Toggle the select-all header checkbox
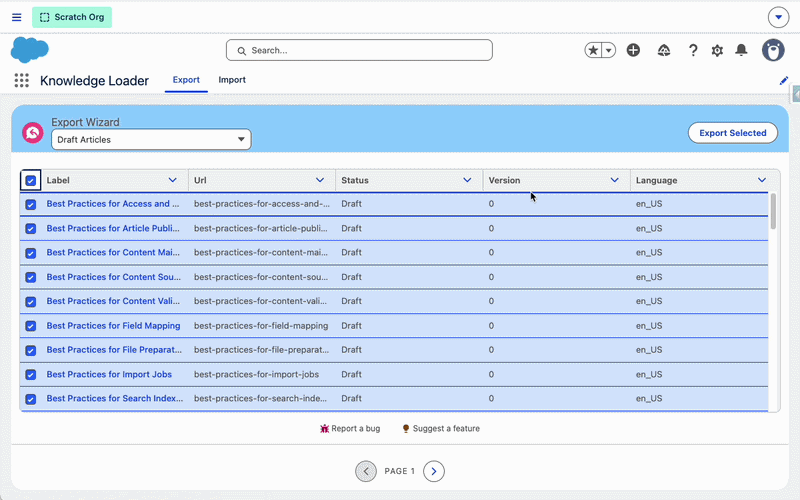800x500 pixels. pyautogui.click(x=31, y=181)
